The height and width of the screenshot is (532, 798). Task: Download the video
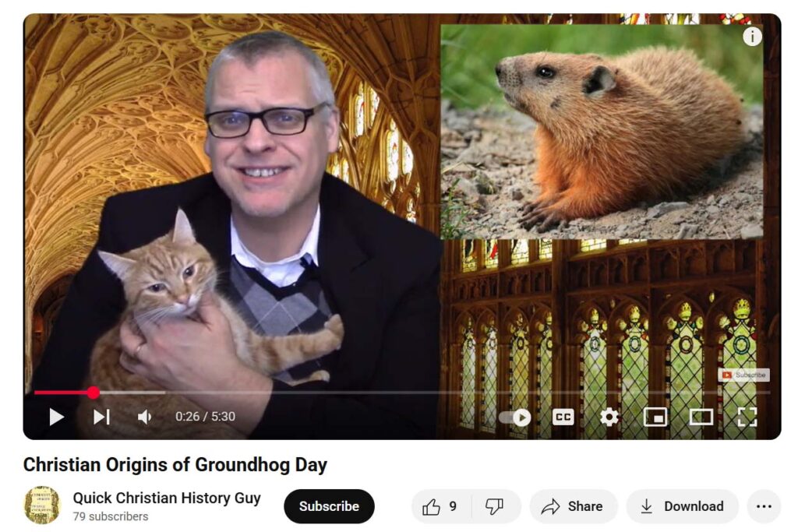682,506
